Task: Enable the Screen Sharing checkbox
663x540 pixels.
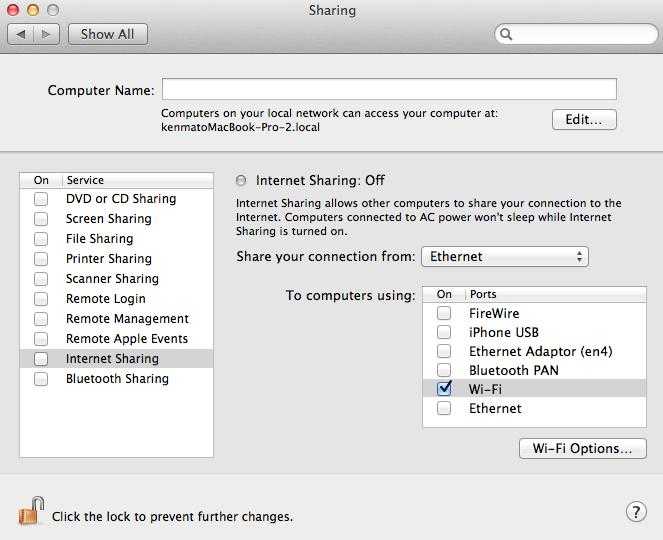Action: pos(41,219)
